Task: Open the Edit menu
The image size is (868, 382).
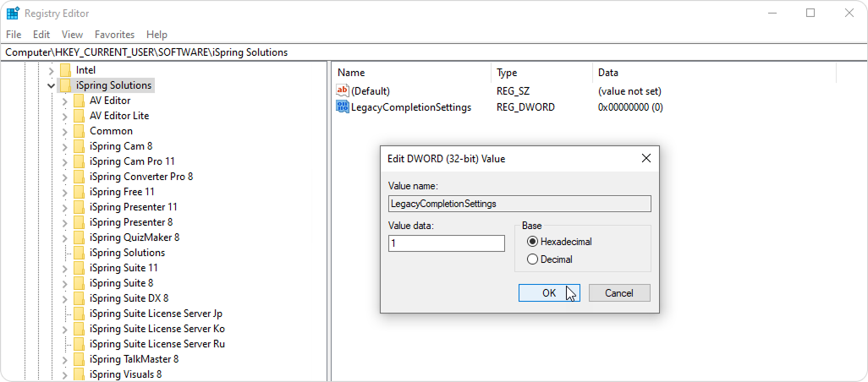Action: [41, 35]
